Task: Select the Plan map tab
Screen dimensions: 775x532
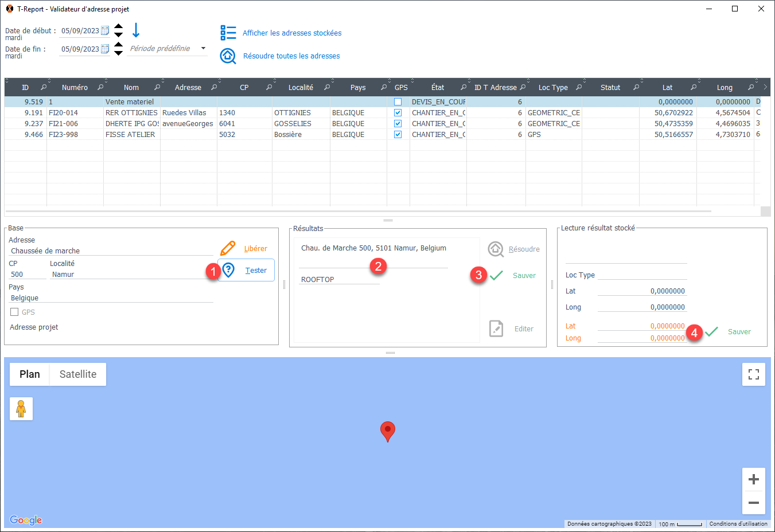Action: pos(30,374)
